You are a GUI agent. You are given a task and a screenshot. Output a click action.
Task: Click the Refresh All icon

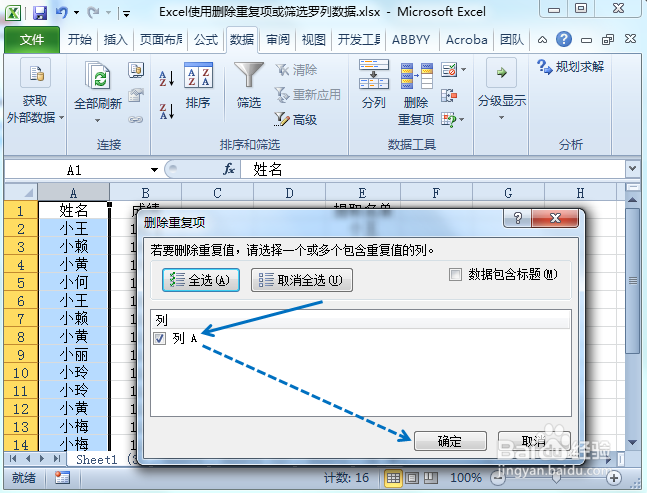[x=97, y=76]
